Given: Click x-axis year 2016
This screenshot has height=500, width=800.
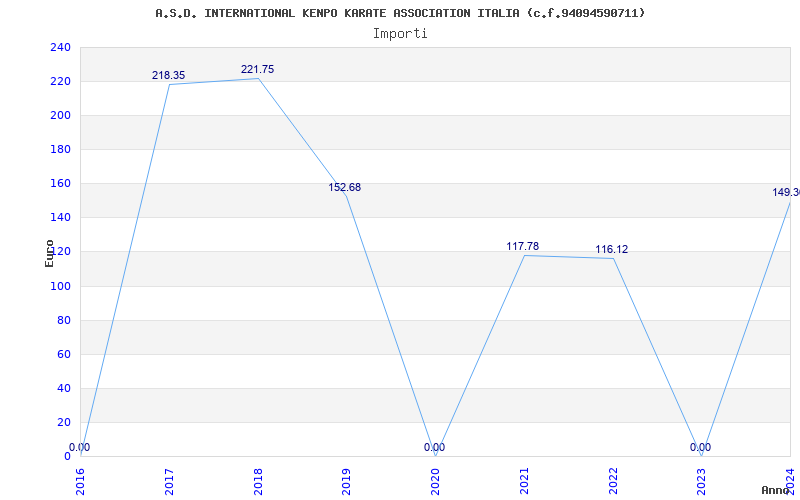Looking at the screenshot, I should tap(81, 481).
